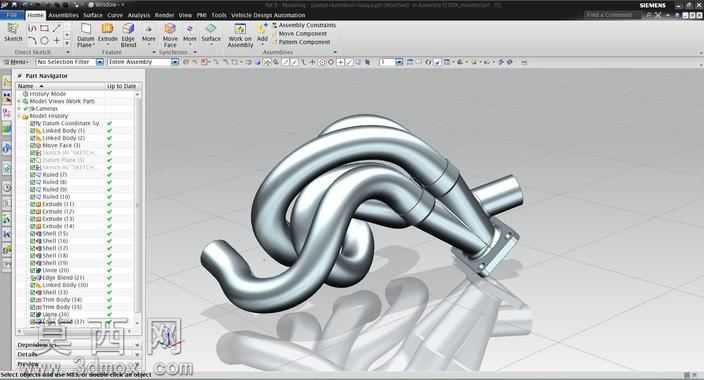The width and height of the screenshot is (704, 380).
Task: Switch to the Render ribbon tab
Action: 164,15
